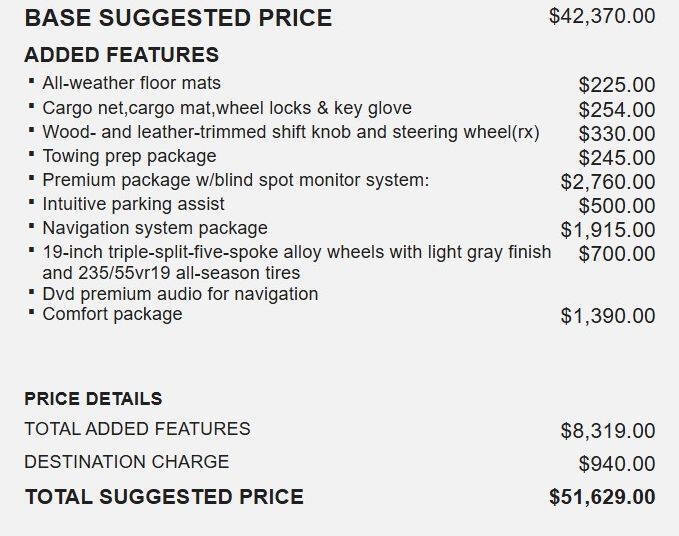Click the wood and leather-trimmed shift knob item
This screenshot has height=536, width=679.
[x=291, y=132]
